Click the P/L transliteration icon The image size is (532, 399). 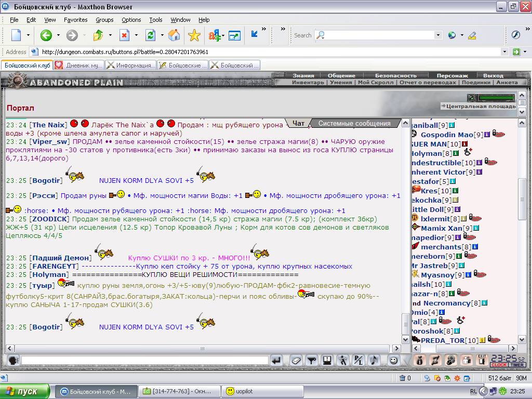click(x=358, y=361)
